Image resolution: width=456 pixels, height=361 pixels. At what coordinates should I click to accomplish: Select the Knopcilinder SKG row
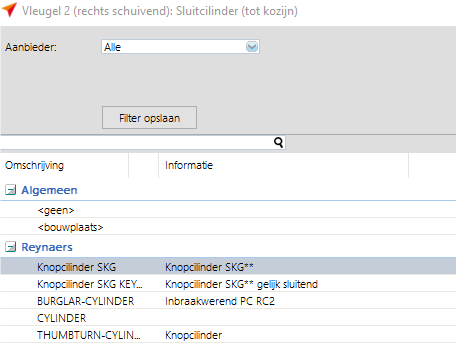pyautogui.click(x=228, y=267)
